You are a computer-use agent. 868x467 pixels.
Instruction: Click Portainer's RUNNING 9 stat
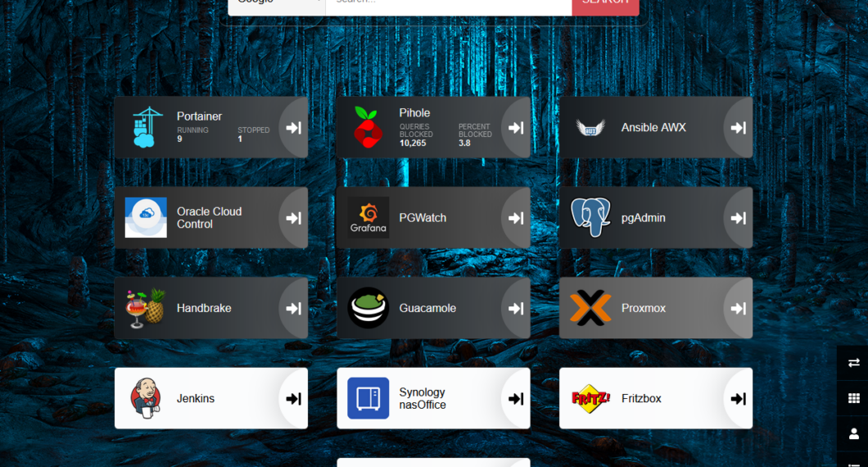coord(192,134)
